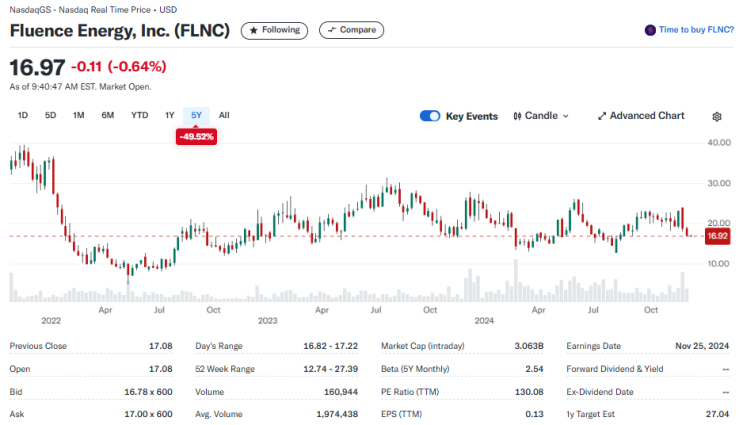Toggle the Key Events switch
The image size is (743, 425).
(430, 116)
